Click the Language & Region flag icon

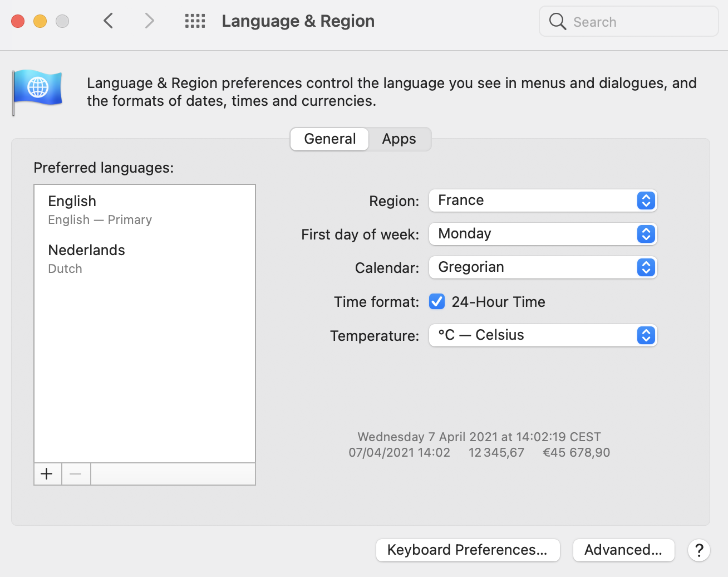38,90
